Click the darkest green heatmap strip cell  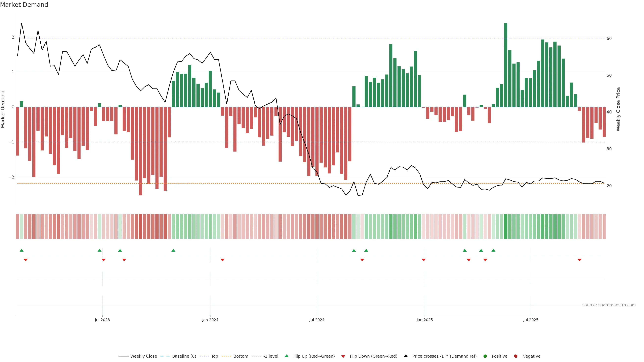click(506, 226)
